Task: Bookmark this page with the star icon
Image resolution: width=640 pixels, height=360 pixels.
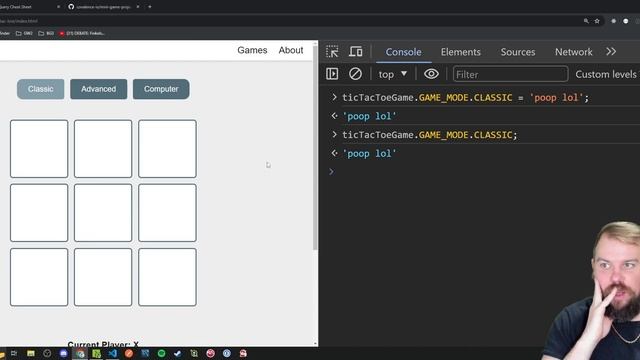Action: pos(597,21)
